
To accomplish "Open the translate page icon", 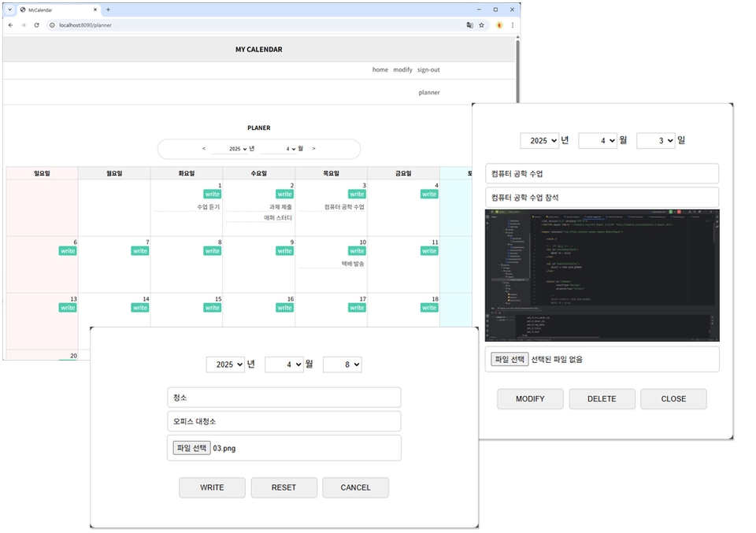I will (x=469, y=25).
